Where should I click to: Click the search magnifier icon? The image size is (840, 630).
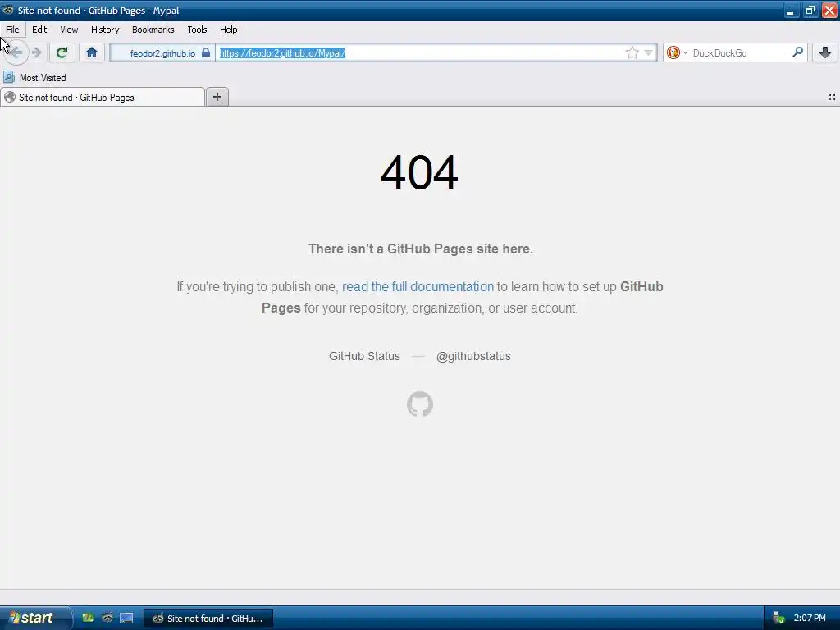click(797, 52)
